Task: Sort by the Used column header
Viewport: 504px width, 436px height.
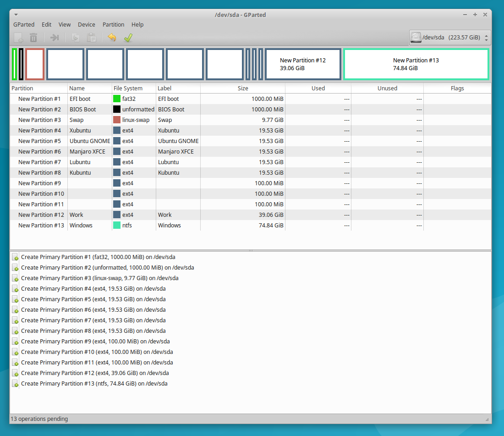Action: pyautogui.click(x=318, y=88)
